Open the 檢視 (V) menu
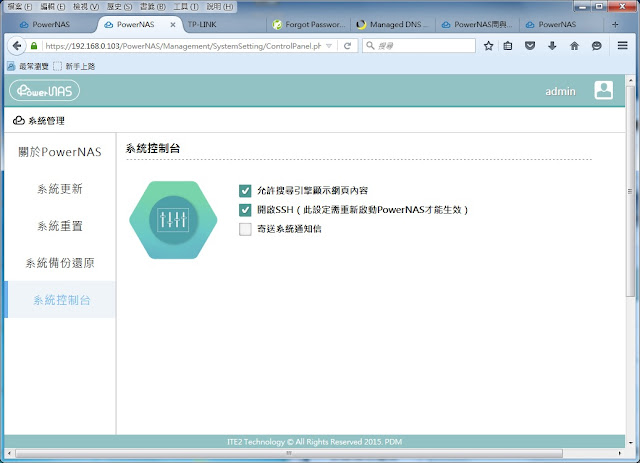 pos(86,7)
